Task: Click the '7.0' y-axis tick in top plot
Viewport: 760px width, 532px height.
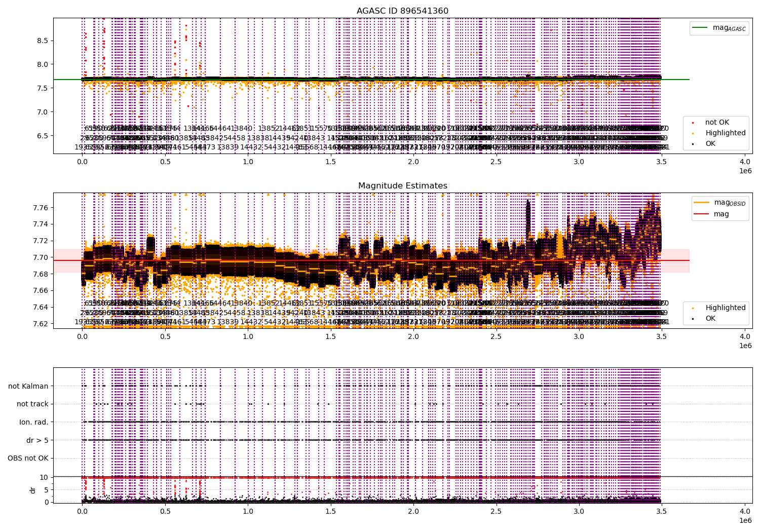Action: pos(42,112)
